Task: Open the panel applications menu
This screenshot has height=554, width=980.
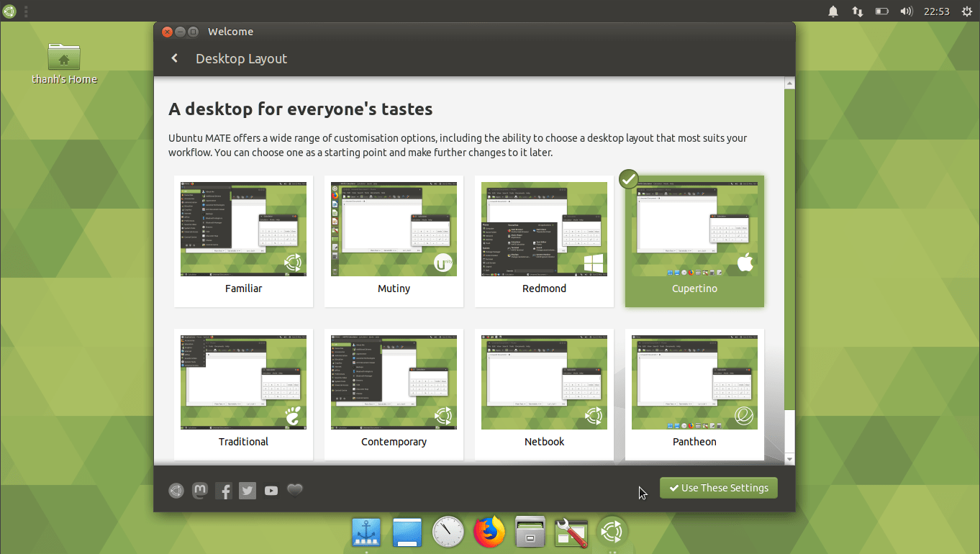Action: [x=9, y=11]
